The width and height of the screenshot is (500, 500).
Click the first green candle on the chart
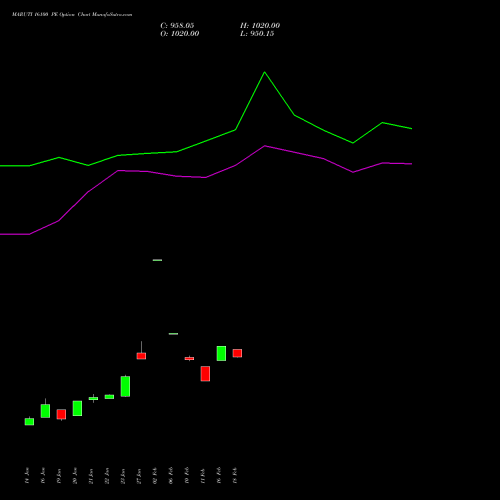(x=29, y=421)
